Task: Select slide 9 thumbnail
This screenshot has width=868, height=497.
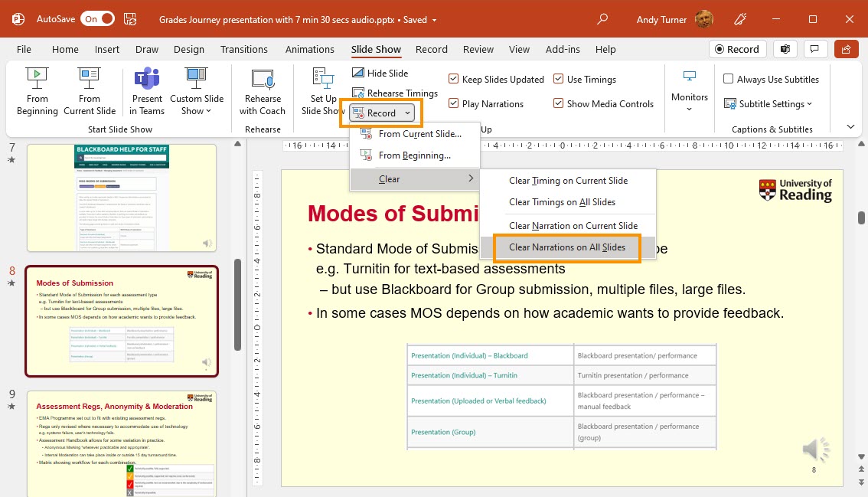Action: pos(122,443)
